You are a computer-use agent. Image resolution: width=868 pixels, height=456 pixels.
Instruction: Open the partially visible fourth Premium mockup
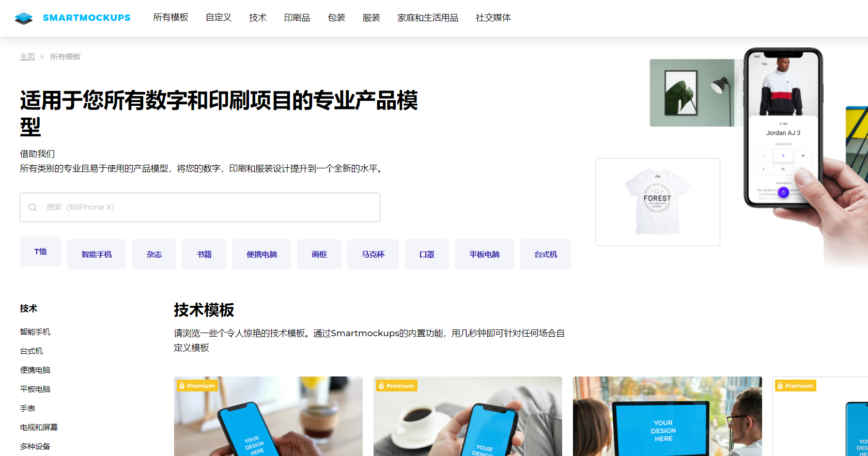pyautogui.click(x=820, y=416)
